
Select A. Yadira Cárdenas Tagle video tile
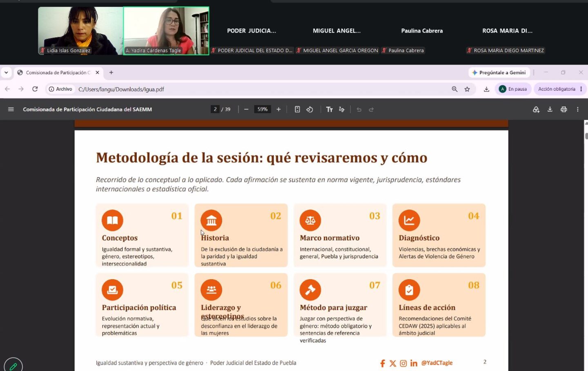pos(166,31)
